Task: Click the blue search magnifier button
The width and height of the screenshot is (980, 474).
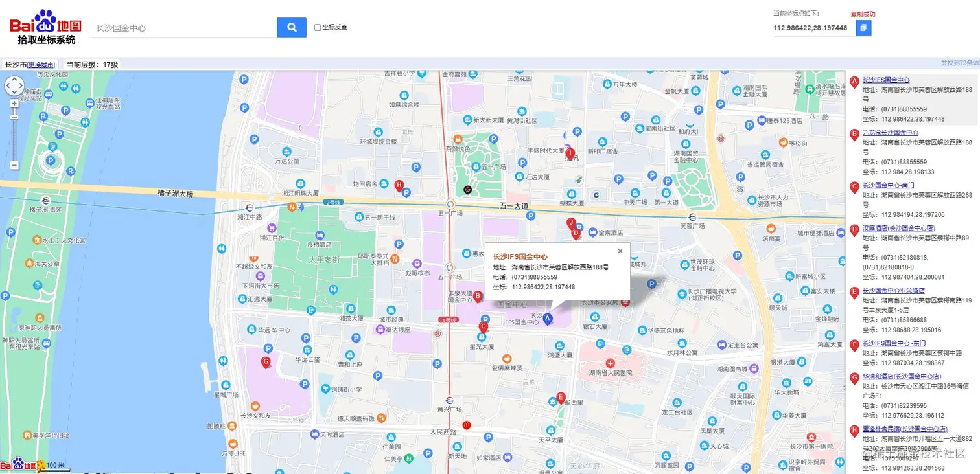Action: tap(292, 27)
